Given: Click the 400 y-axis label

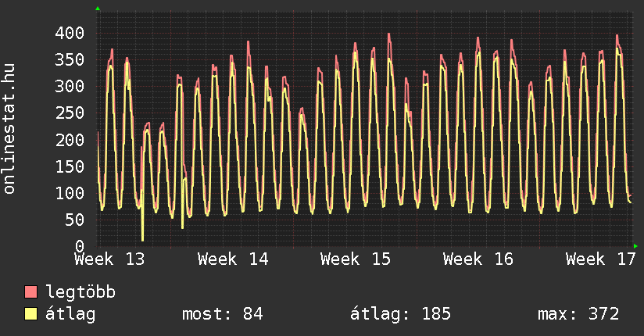Looking at the screenshot, I should click(70, 33).
